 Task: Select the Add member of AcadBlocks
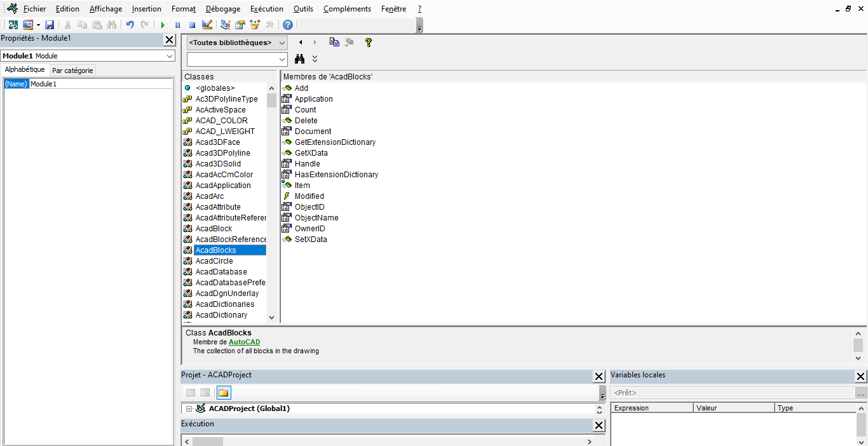301,88
